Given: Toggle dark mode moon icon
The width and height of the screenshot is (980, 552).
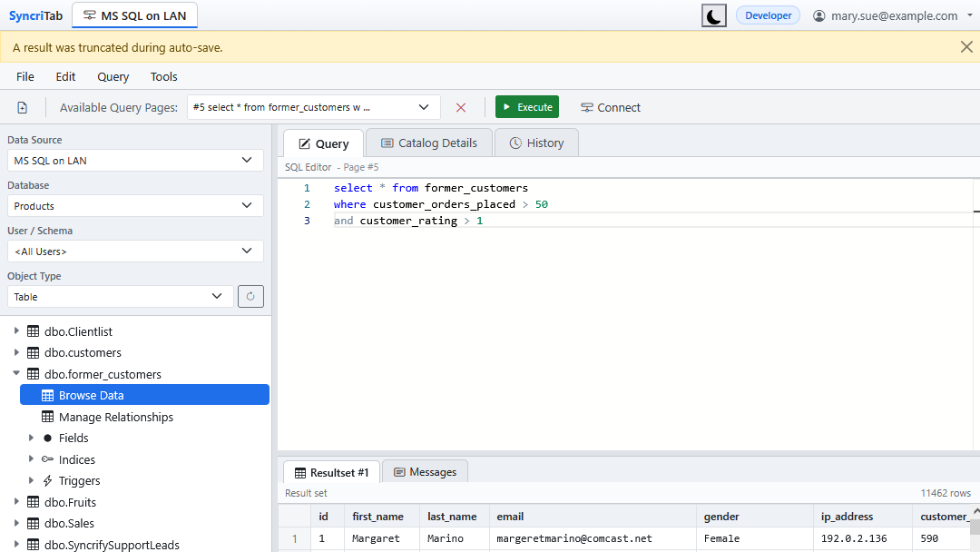Looking at the screenshot, I should (714, 15).
